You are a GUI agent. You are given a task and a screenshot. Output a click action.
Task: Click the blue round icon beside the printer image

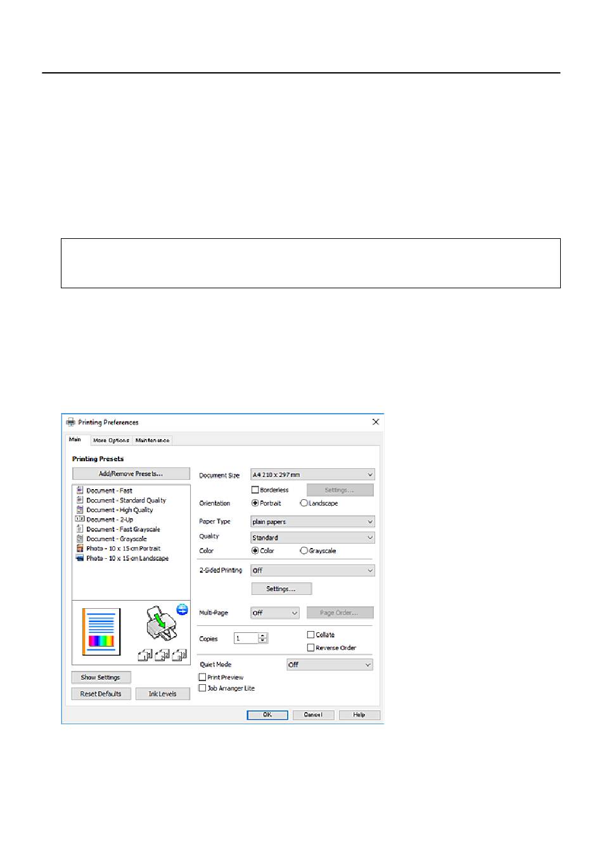click(182, 610)
